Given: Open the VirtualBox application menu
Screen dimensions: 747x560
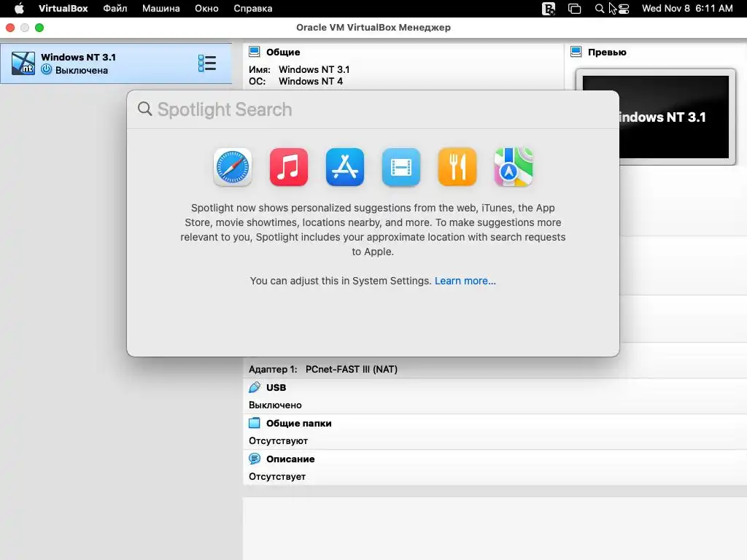Looking at the screenshot, I should click(x=63, y=9).
